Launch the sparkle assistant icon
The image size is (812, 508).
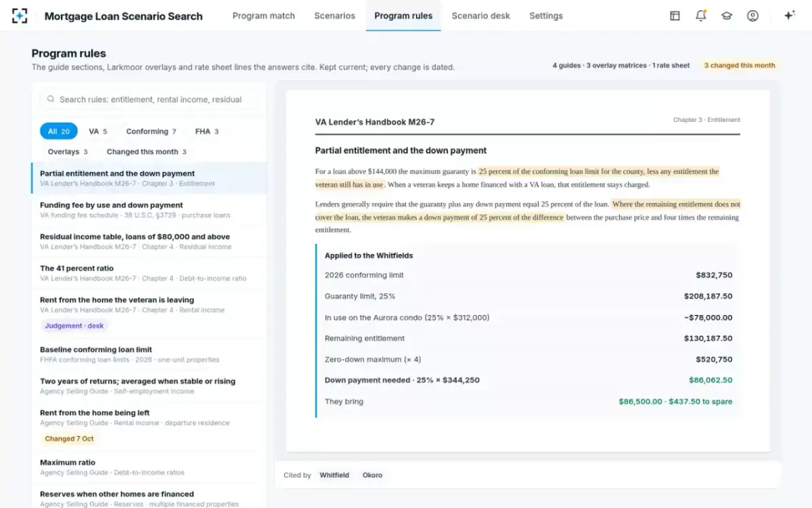[789, 16]
